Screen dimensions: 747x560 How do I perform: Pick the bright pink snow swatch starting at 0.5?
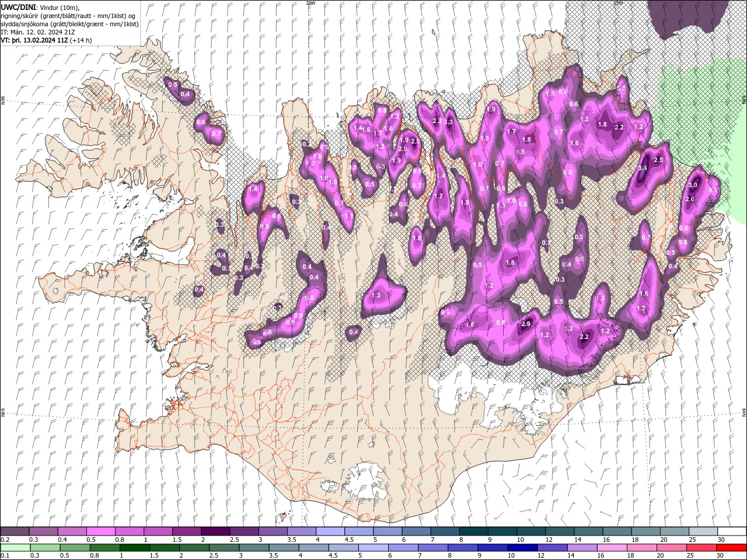coord(100,531)
